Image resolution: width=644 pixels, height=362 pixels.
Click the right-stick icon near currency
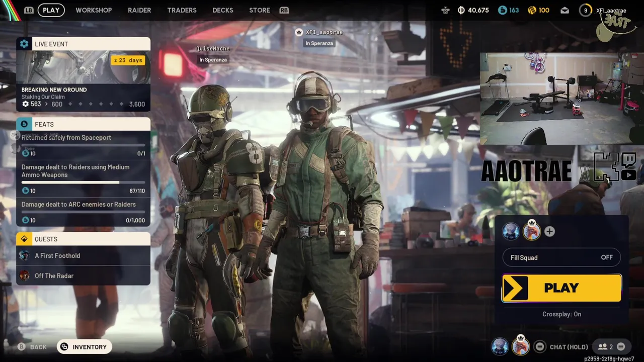[445, 10]
